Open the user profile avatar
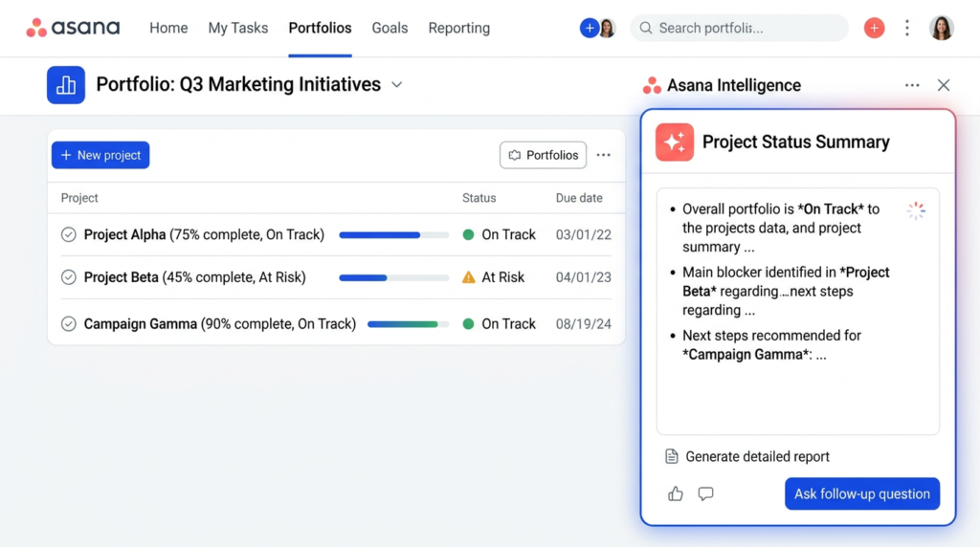This screenshot has width=980, height=547. tap(942, 28)
